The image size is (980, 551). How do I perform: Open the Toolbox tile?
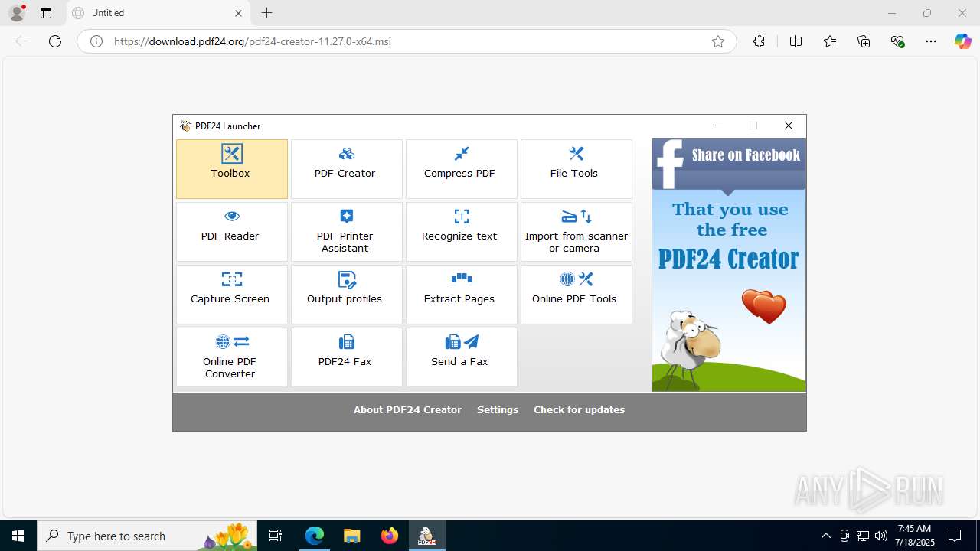pyautogui.click(x=231, y=169)
